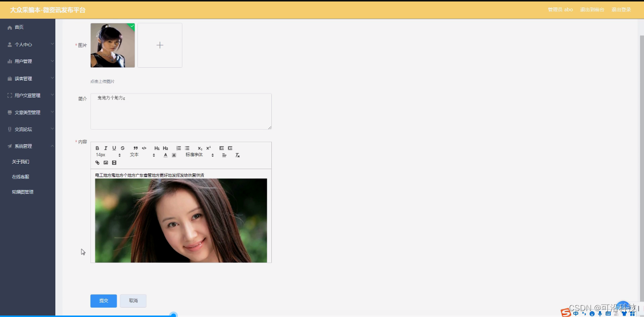Click 退出到前台 in the header
This screenshot has height=317, width=644.
point(592,10)
